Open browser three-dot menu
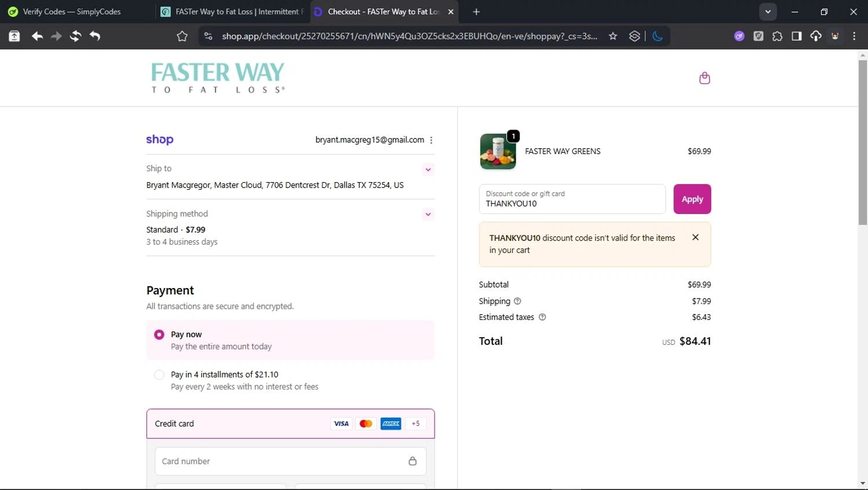The image size is (868, 490). click(x=854, y=36)
